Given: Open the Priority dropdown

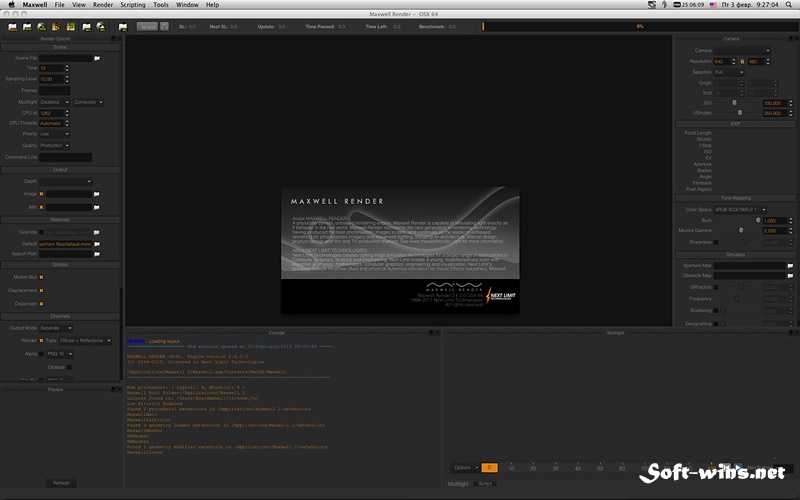Looking at the screenshot, I should [x=55, y=134].
